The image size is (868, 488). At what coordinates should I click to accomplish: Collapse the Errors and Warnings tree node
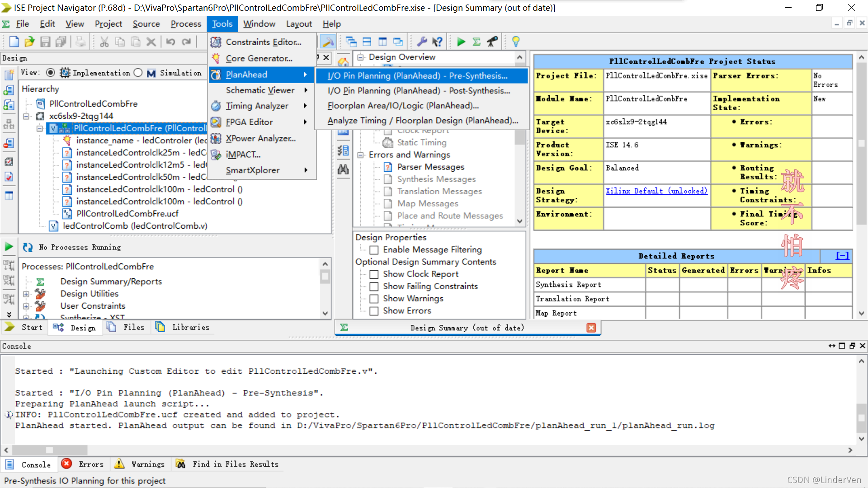click(360, 155)
